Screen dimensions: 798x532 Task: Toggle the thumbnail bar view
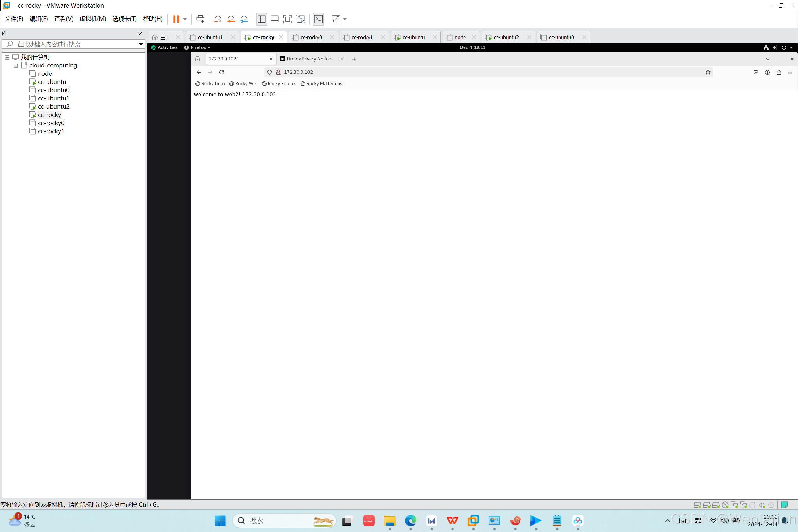(x=275, y=19)
